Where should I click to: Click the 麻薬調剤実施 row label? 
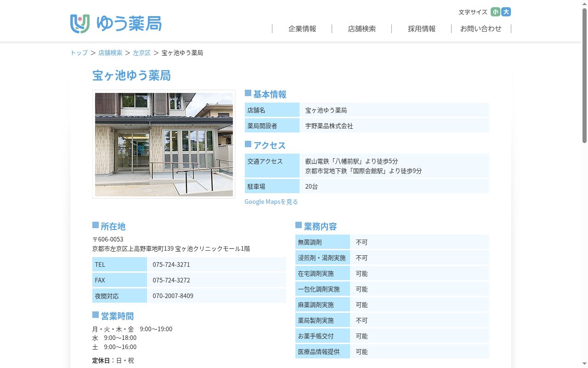click(x=323, y=305)
